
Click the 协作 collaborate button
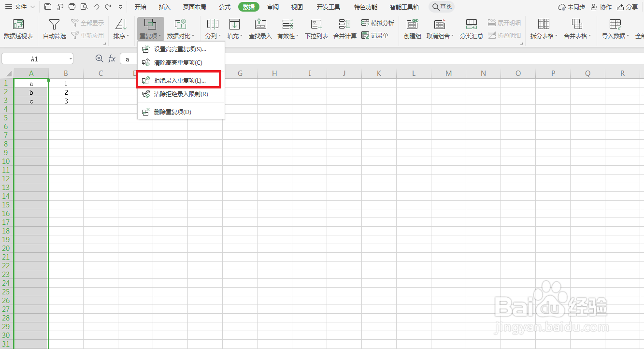[x=601, y=7]
